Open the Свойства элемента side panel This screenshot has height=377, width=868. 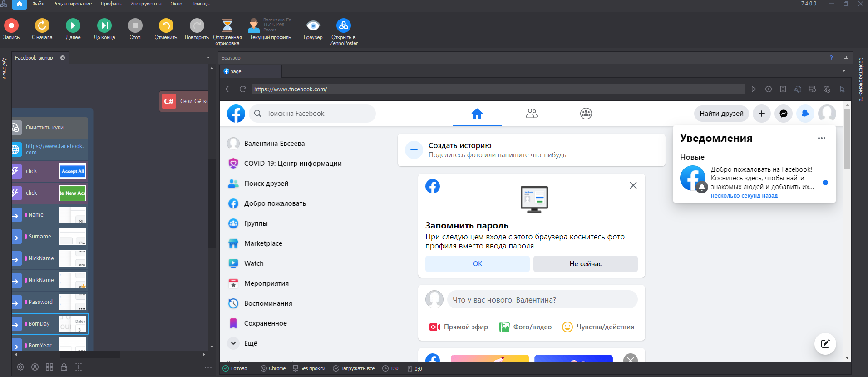point(861,79)
